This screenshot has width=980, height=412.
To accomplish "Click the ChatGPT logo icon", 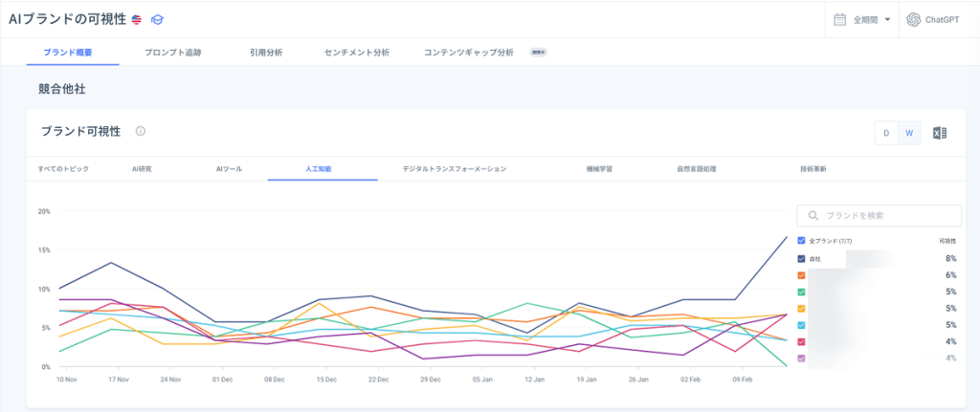I will pyautogui.click(x=913, y=19).
